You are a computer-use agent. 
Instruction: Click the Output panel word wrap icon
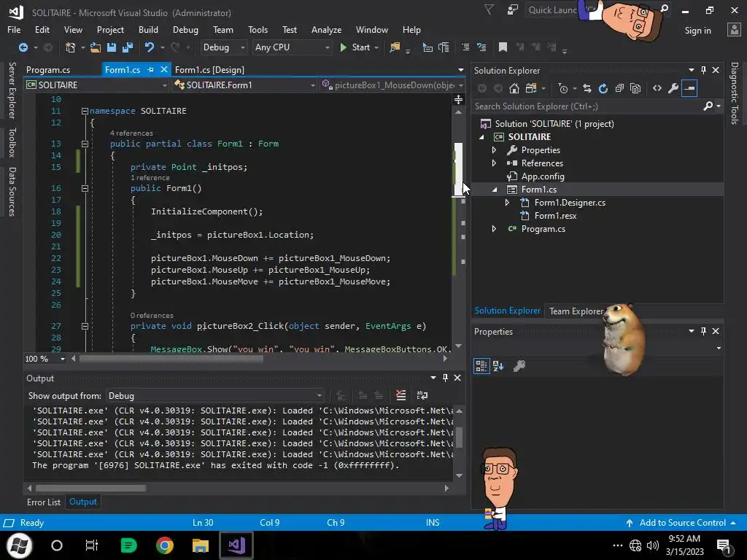click(x=422, y=395)
